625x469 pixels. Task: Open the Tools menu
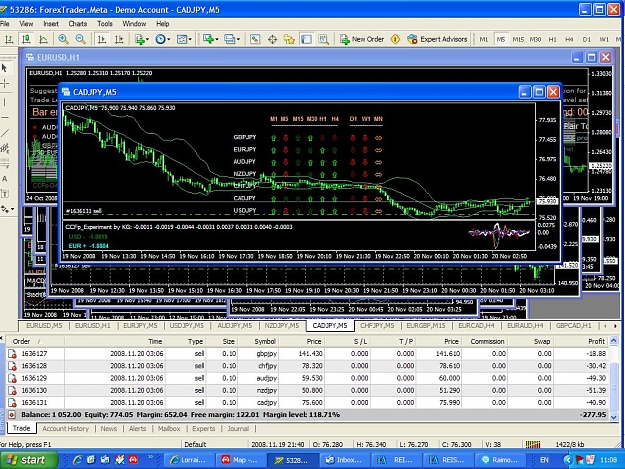[105, 24]
